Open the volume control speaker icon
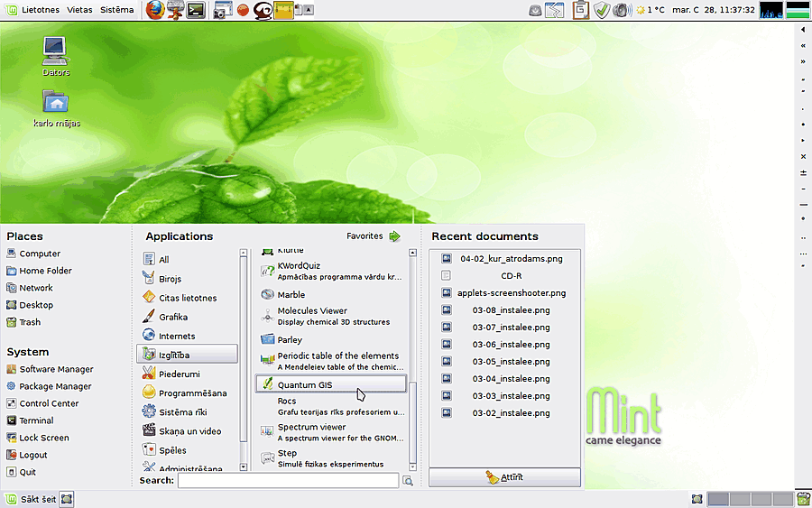Viewport: 812px width, 508px height. point(621,10)
